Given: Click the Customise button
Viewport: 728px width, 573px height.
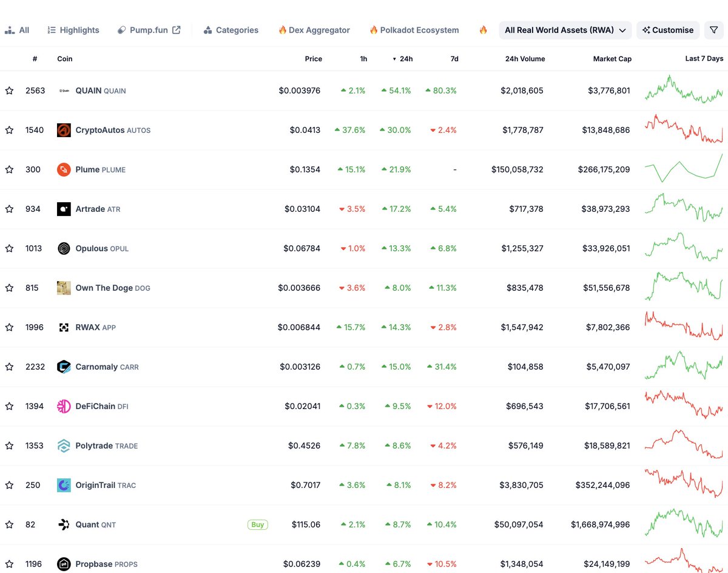Looking at the screenshot, I should point(668,30).
